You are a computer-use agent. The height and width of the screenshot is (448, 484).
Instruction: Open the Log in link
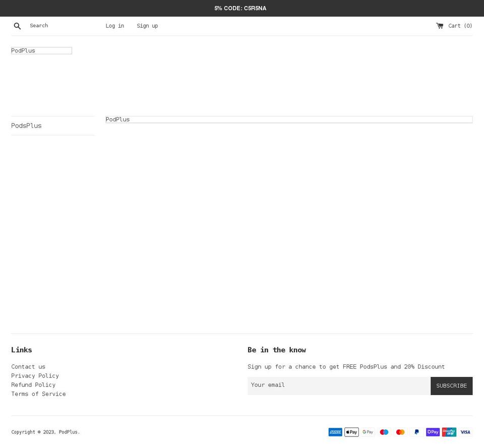(x=115, y=26)
